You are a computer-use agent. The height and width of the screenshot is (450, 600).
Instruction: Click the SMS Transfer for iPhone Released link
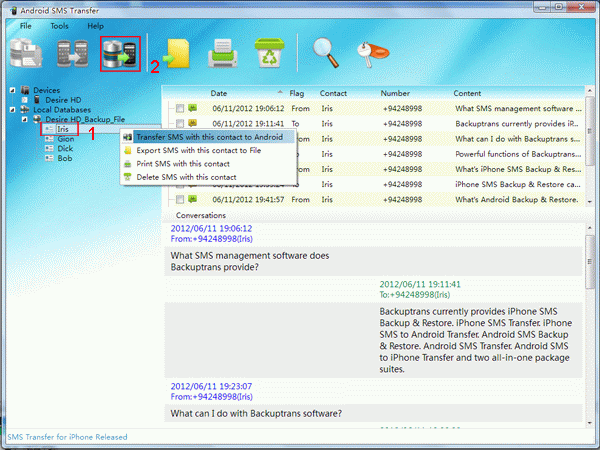point(67,437)
